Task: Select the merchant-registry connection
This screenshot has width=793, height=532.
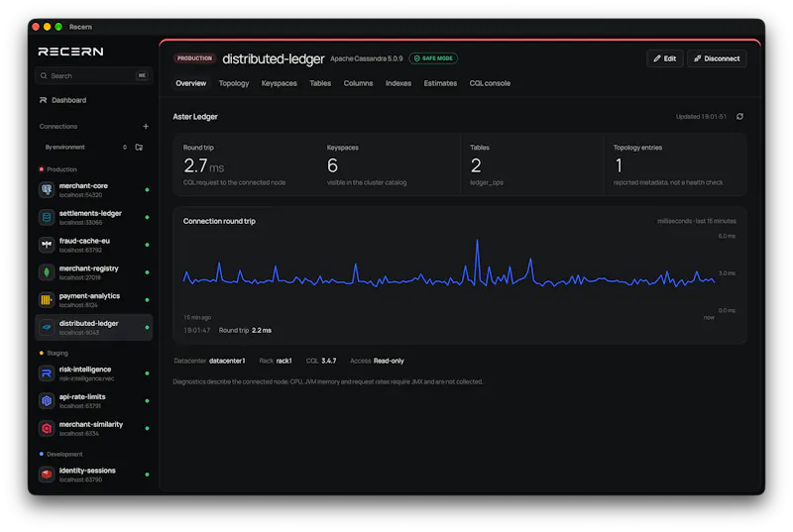Action: point(93,272)
